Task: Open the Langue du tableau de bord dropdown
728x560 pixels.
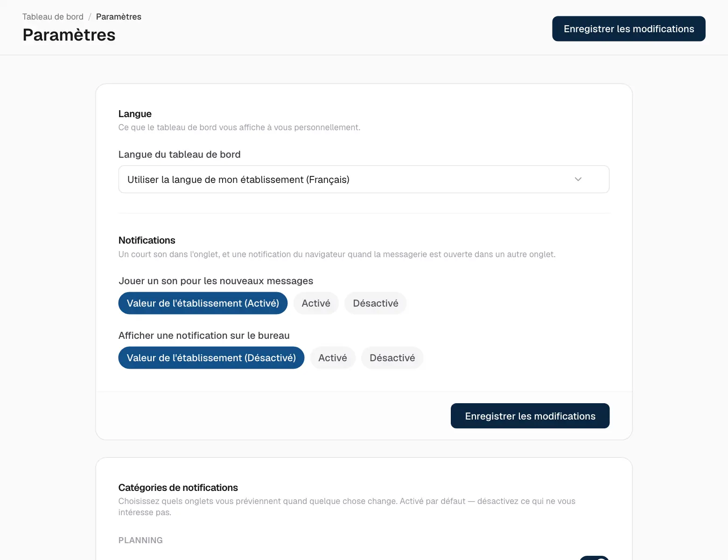Action: [364, 179]
